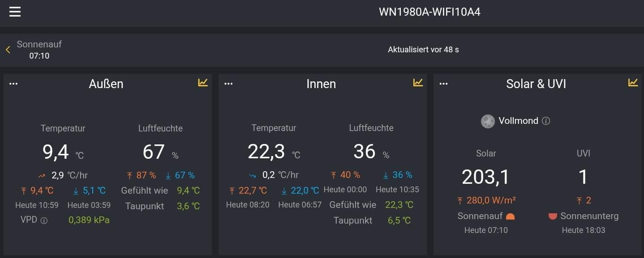Click the indoor temperature falling trend icon
This screenshot has height=258, width=644.
[252, 175]
